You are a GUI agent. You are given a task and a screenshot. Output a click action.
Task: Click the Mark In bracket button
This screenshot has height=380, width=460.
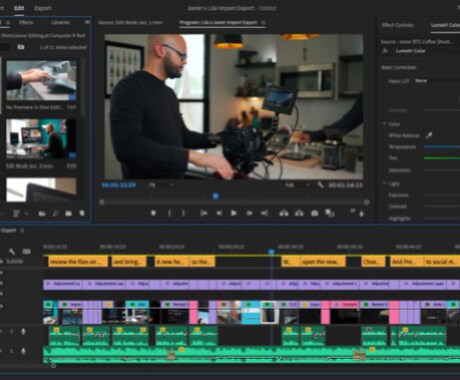click(x=169, y=213)
